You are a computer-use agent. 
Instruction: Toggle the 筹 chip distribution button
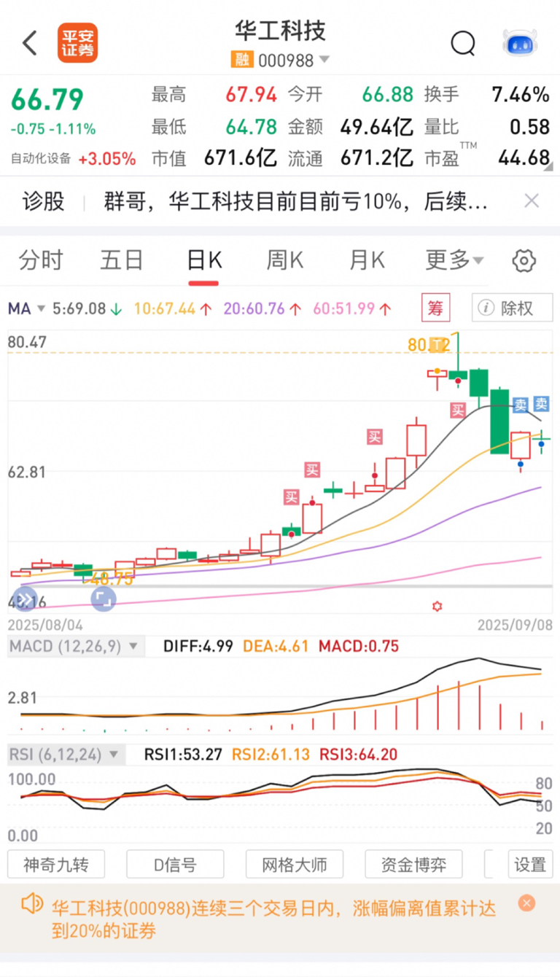[x=435, y=308]
